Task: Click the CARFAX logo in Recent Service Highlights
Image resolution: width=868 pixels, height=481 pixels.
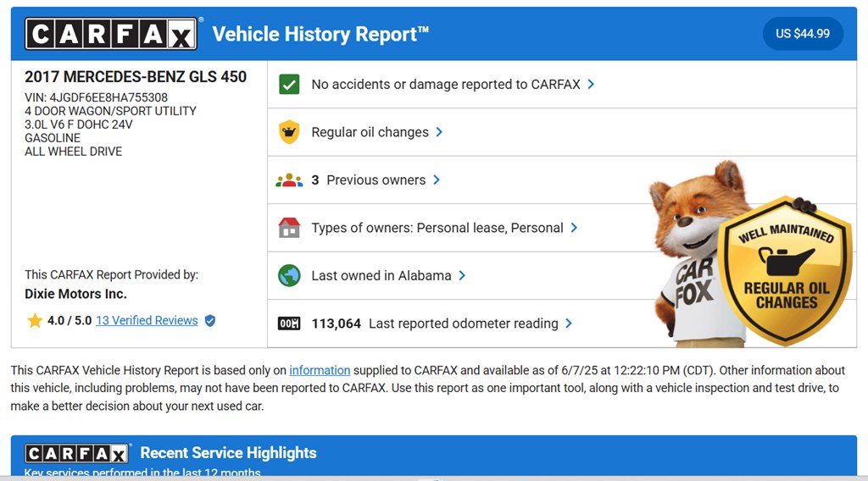Action: pyautogui.click(x=77, y=453)
